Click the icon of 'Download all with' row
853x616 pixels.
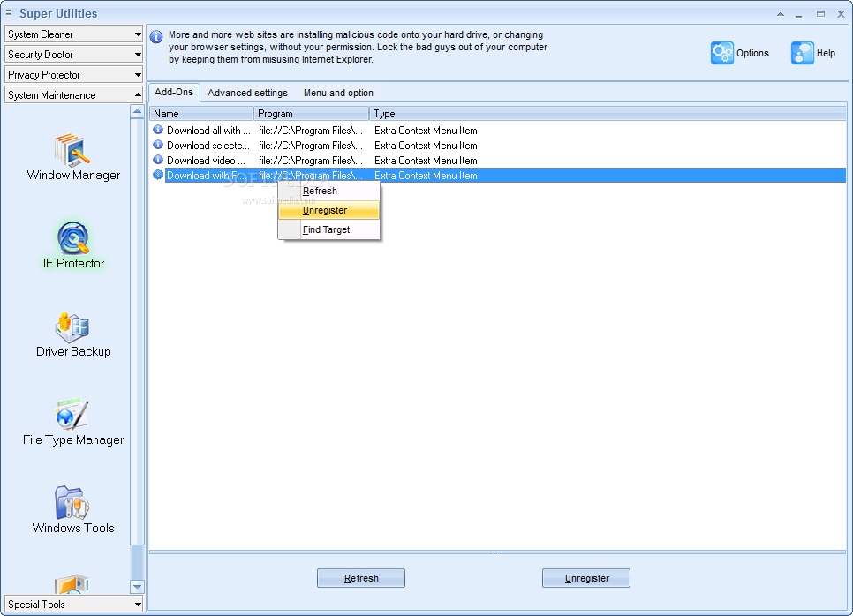point(158,130)
